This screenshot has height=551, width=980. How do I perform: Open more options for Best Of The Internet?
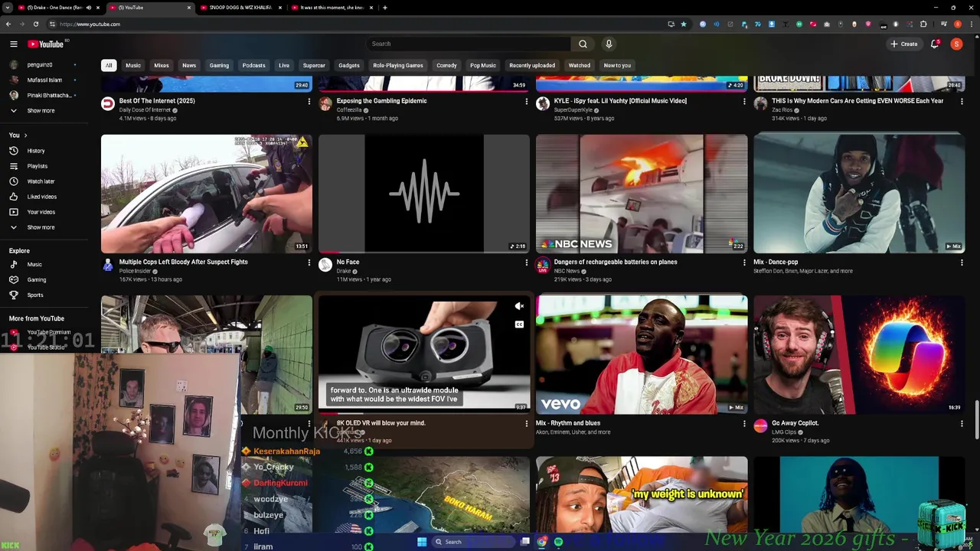pyautogui.click(x=309, y=101)
